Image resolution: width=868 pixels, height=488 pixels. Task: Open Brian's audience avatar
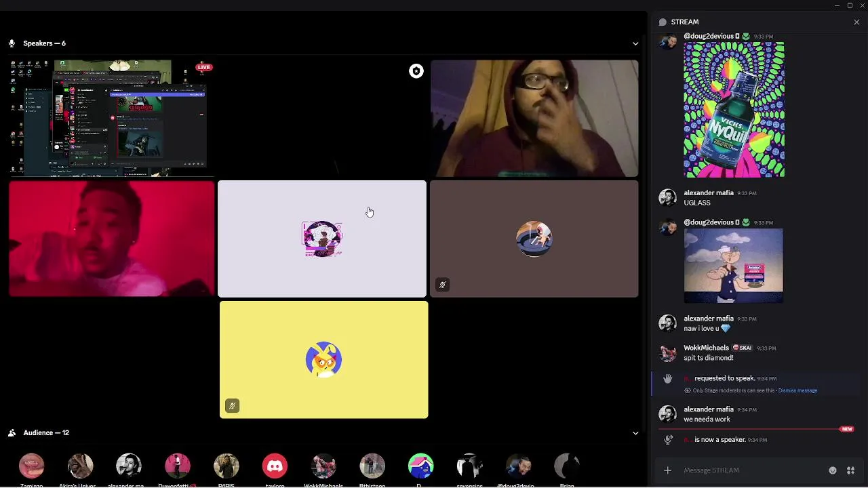(x=567, y=466)
